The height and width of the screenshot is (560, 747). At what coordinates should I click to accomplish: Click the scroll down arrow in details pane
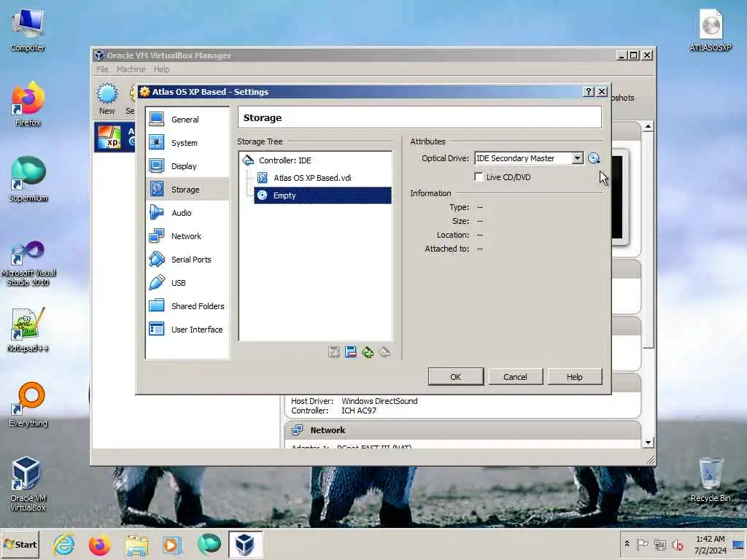pos(648,443)
